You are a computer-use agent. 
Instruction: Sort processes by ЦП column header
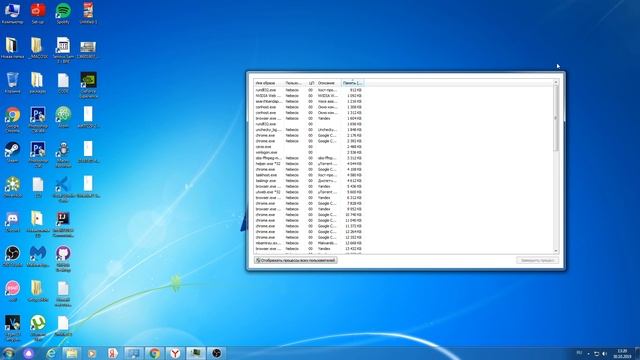point(311,83)
